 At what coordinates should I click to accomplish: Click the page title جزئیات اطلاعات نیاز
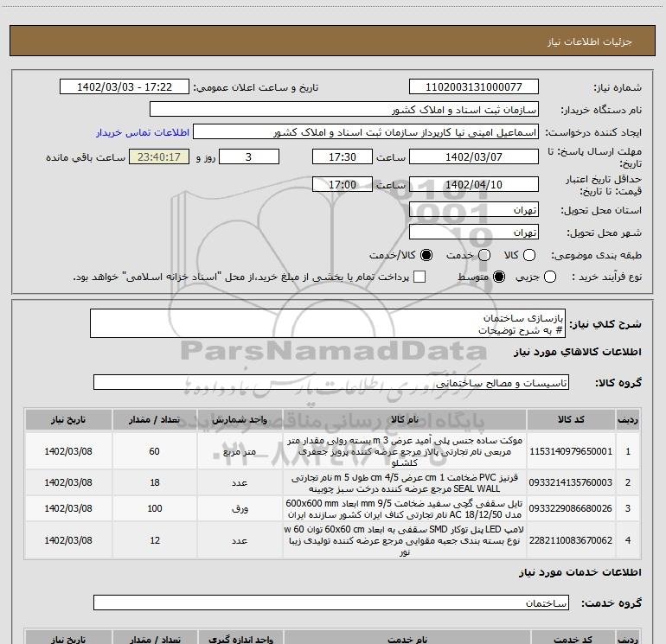click(590, 41)
